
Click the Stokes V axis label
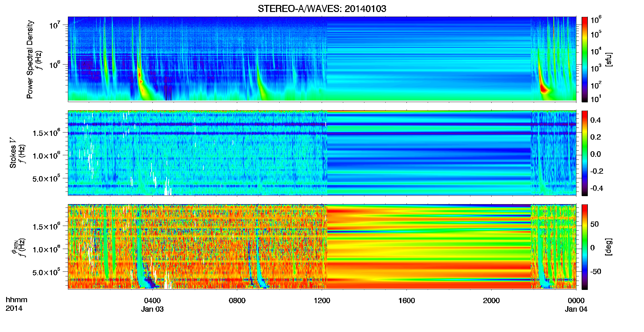coord(13,153)
